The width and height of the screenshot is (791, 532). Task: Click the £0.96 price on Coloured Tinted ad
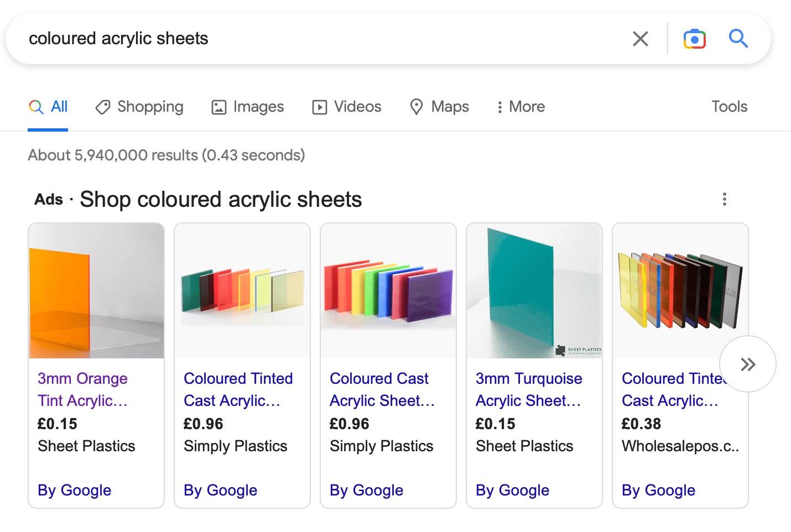tap(204, 424)
